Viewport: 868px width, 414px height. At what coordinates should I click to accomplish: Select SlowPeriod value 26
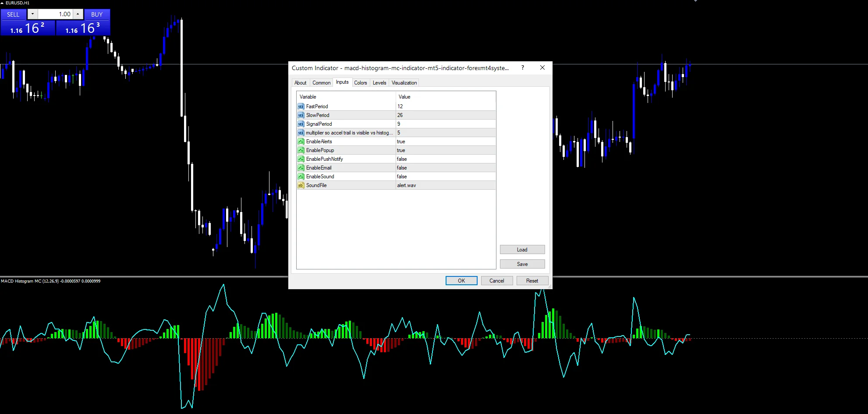(446, 115)
